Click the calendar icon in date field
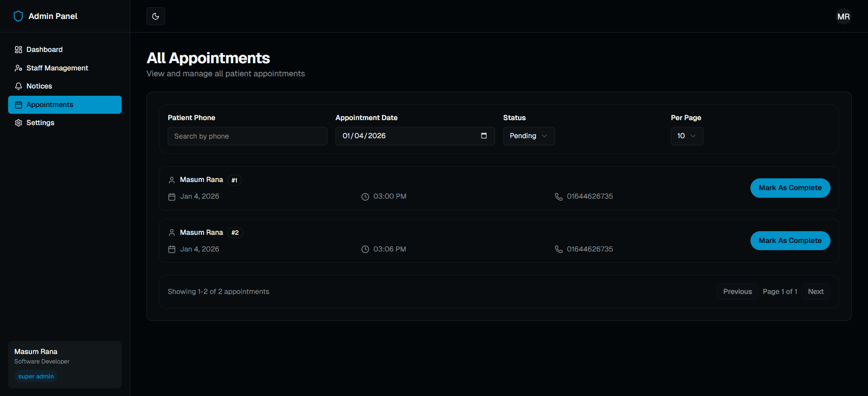This screenshot has height=396, width=868. pyautogui.click(x=484, y=136)
